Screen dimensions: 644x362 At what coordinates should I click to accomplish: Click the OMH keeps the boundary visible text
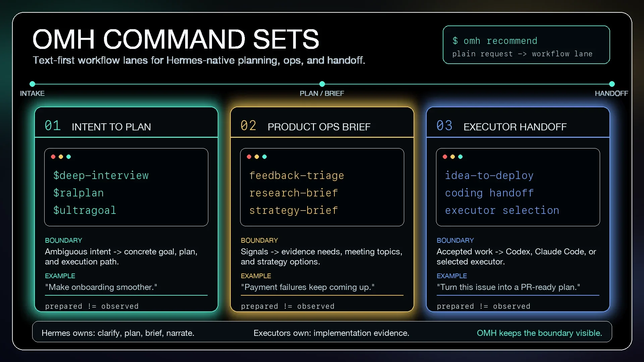click(x=539, y=333)
